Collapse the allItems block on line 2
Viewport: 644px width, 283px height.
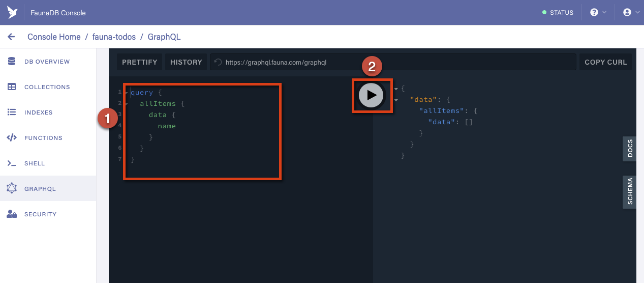point(126,104)
